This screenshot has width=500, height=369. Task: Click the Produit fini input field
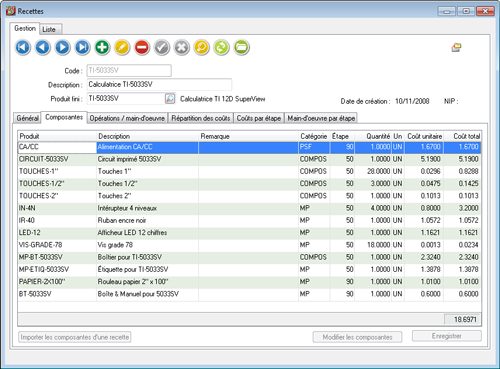point(126,98)
